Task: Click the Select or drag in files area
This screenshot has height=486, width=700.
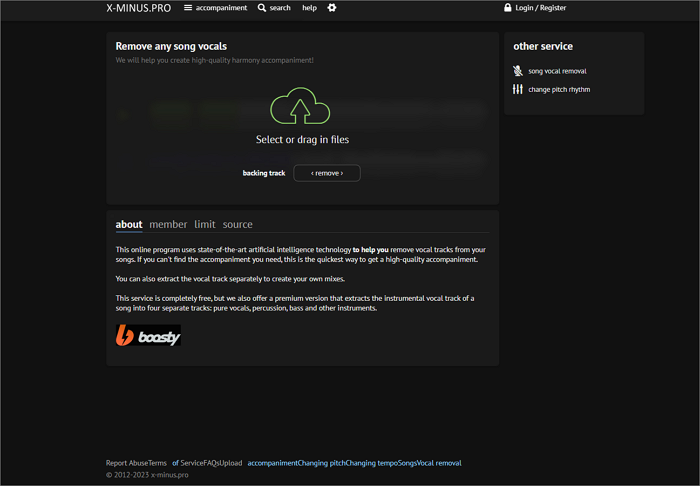Action: pyautogui.click(x=302, y=140)
